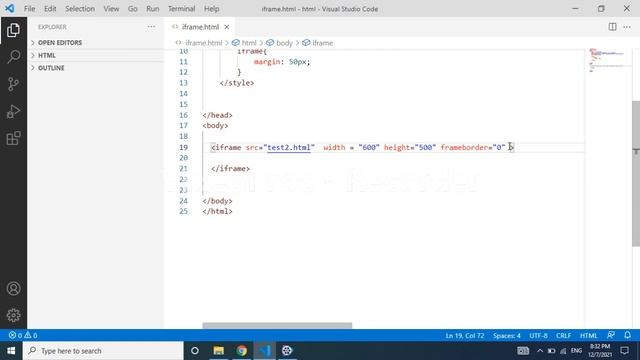This screenshot has height=360, width=640.
Task: Open the Explorer view in activity bar
Action: point(13,30)
